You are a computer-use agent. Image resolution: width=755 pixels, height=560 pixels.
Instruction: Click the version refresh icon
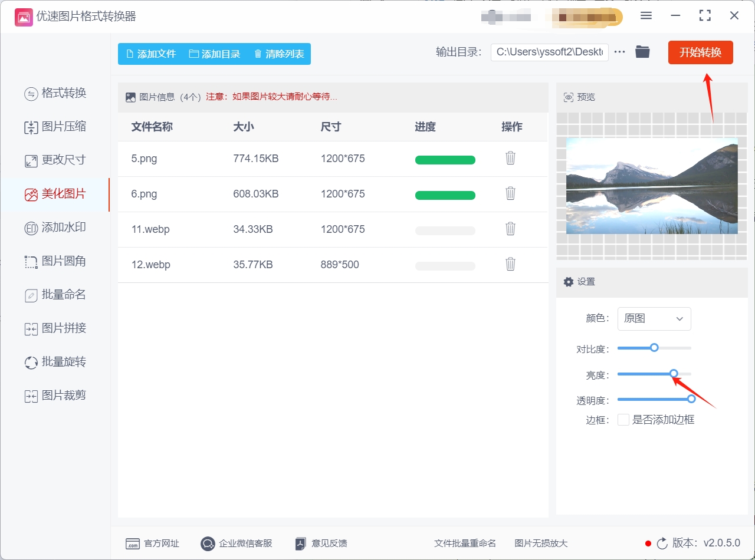[x=662, y=543]
